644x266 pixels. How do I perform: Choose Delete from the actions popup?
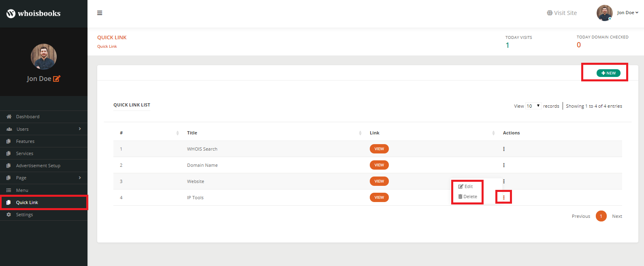pos(467,197)
